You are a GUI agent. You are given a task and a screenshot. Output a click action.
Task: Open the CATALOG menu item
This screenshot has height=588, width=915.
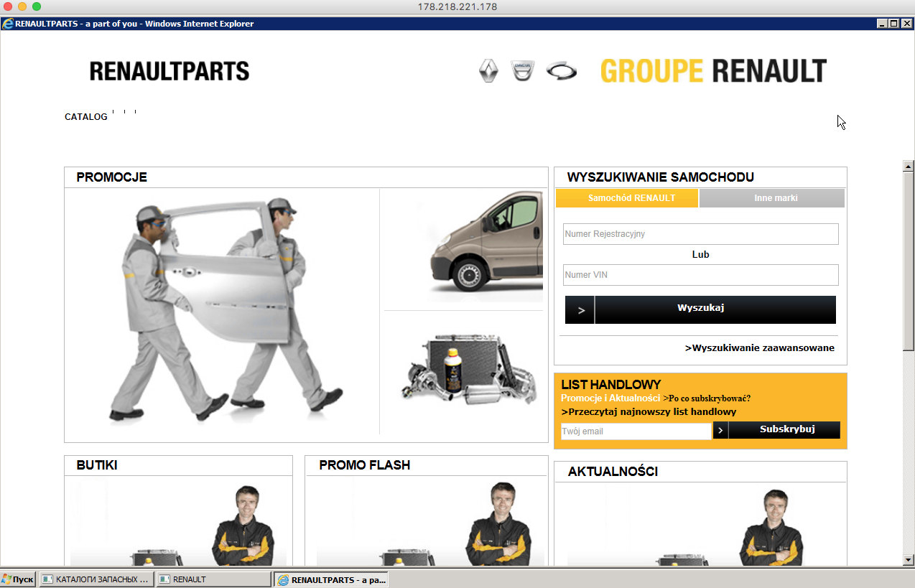pyautogui.click(x=86, y=117)
